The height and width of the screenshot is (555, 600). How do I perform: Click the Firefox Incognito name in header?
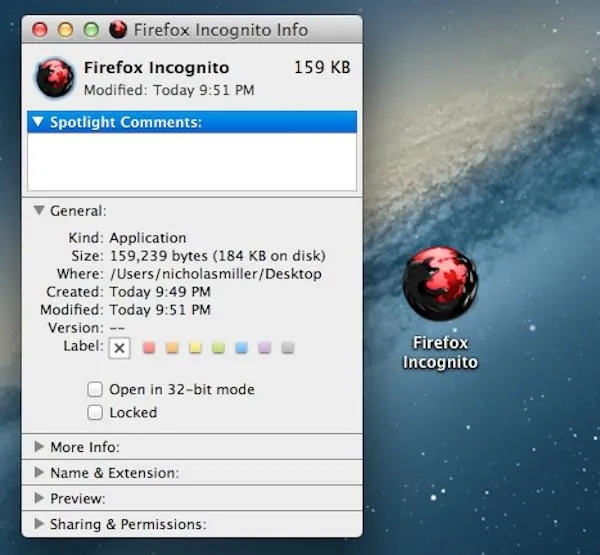pos(157,68)
